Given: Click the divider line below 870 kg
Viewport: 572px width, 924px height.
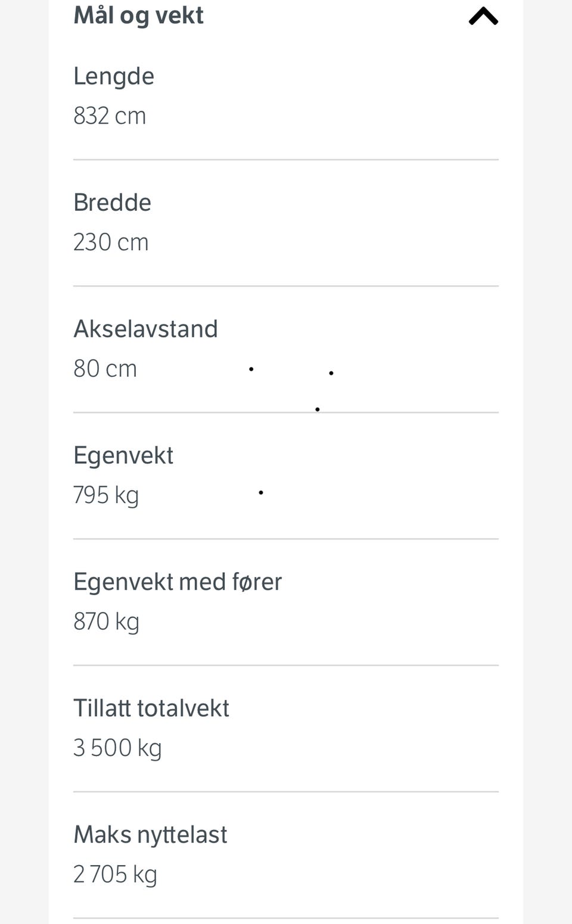Looking at the screenshot, I should [286, 665].
